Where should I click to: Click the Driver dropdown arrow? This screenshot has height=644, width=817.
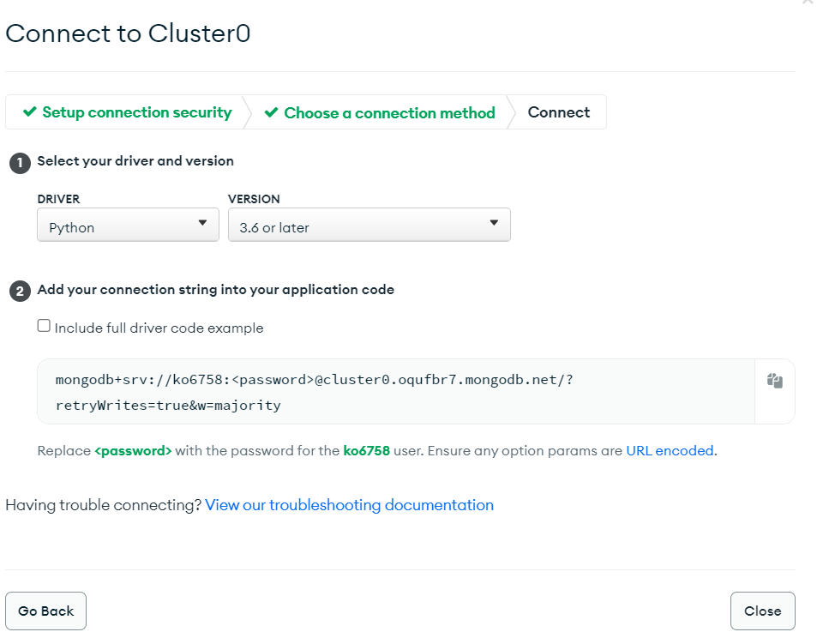click(x=202, y=223)
